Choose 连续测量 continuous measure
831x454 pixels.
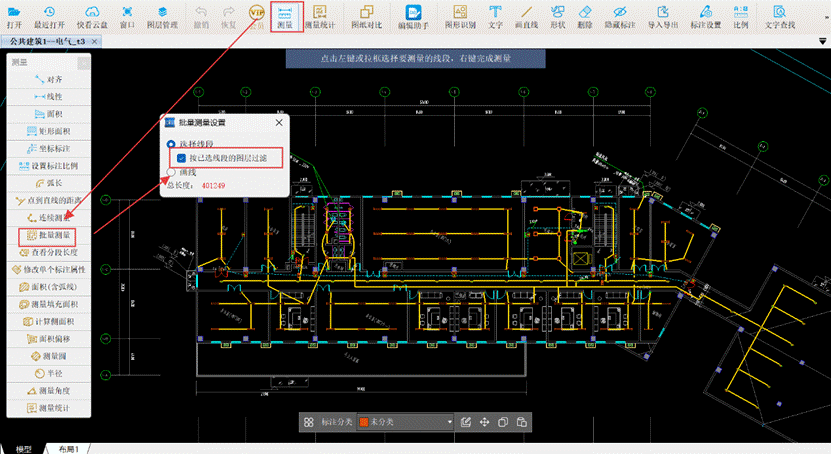coord(49,218)
